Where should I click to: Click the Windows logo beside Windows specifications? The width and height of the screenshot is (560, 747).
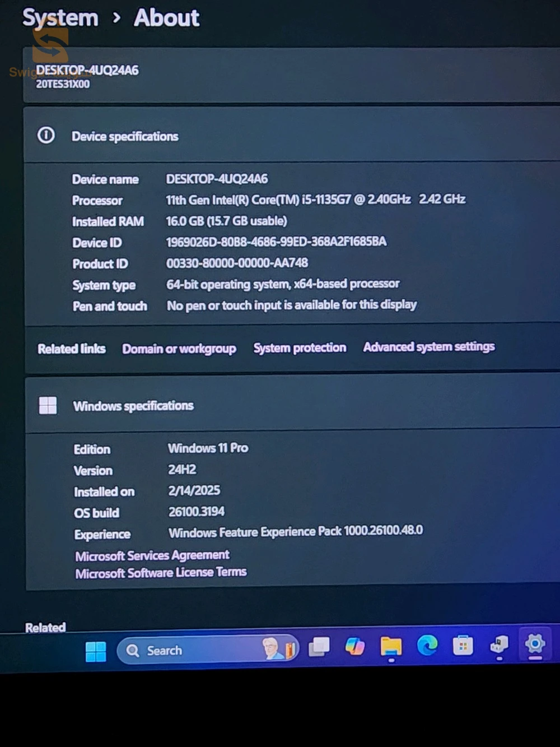(x=48, y=405)
